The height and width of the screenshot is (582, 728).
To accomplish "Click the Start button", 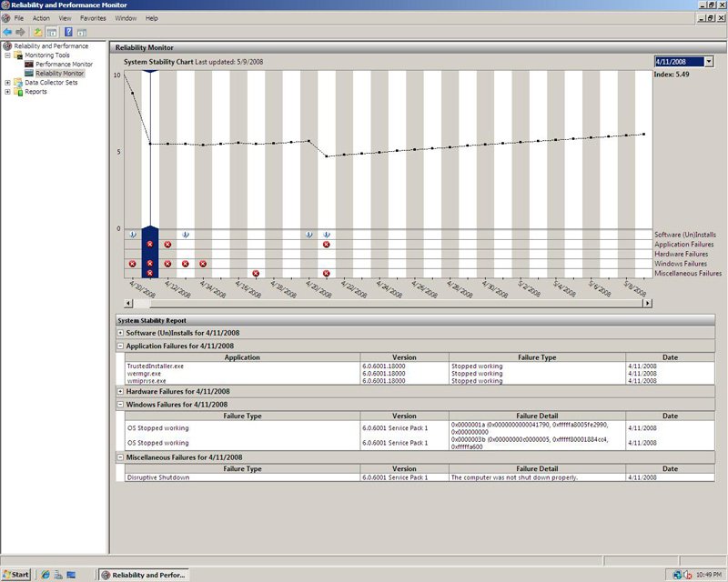I will 15,575.
